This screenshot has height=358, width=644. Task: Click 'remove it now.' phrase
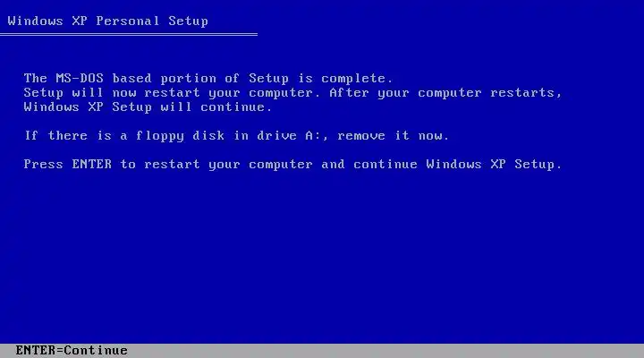393,136
